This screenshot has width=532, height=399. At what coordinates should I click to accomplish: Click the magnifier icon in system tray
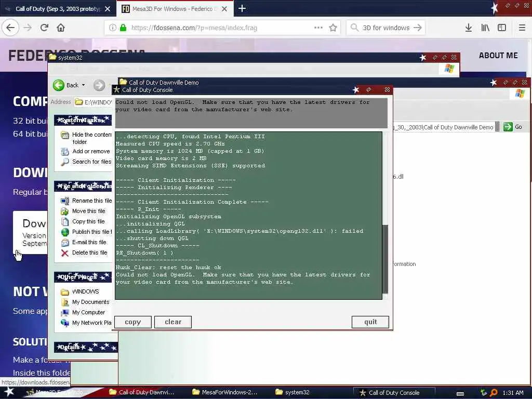[x=494, y=393]
